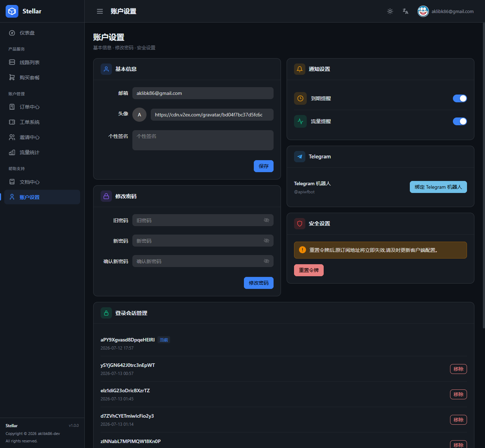Click the 绑定 Telegram 机器人 button
This screenshot has width=485, height=448.
coord(438,187)
